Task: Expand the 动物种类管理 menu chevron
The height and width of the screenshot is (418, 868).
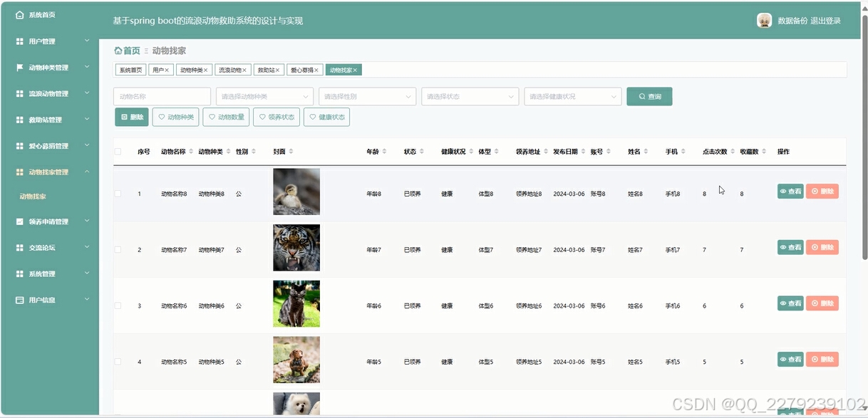Action: click(87, 67)
